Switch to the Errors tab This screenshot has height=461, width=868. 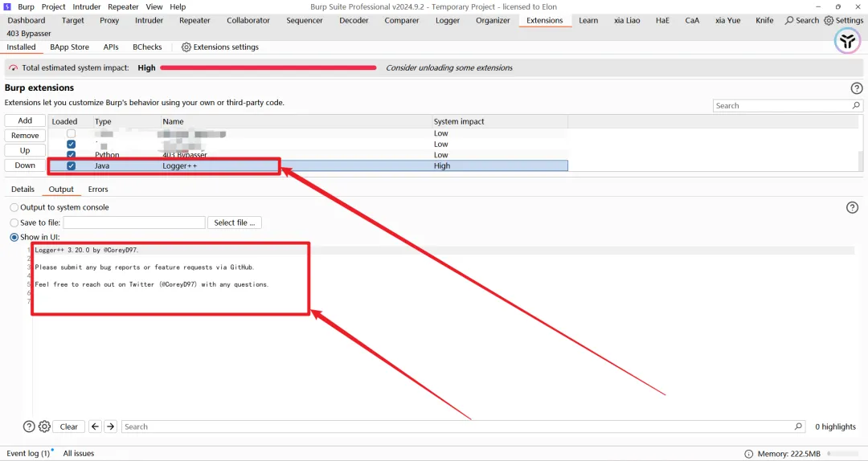click(98, 190)
